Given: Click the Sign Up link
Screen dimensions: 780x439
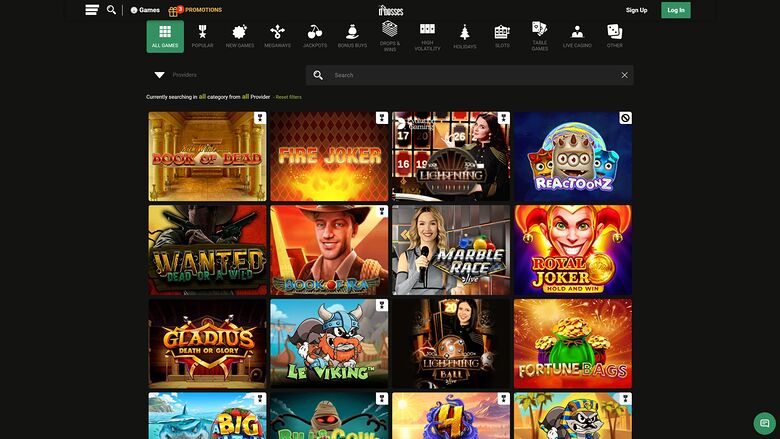Looking at the screenshot, I should tap(636, 10).
